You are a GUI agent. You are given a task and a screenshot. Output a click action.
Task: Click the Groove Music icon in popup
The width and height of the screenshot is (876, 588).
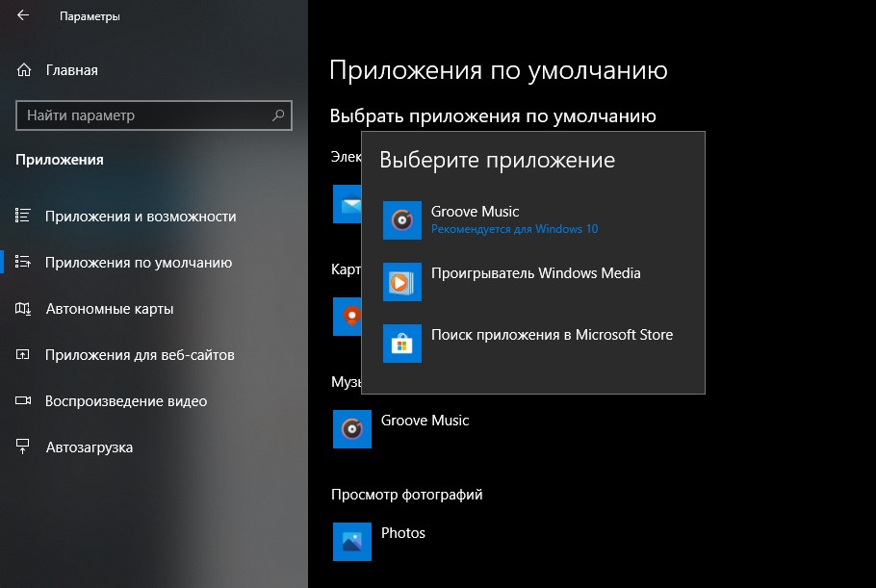pyautogui.click(x=401, y=220)
